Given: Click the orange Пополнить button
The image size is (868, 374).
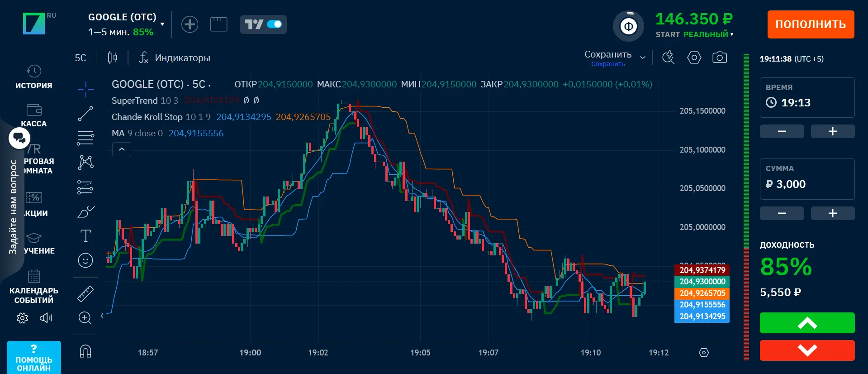Looking at the screenshot, I should point(811,24).
